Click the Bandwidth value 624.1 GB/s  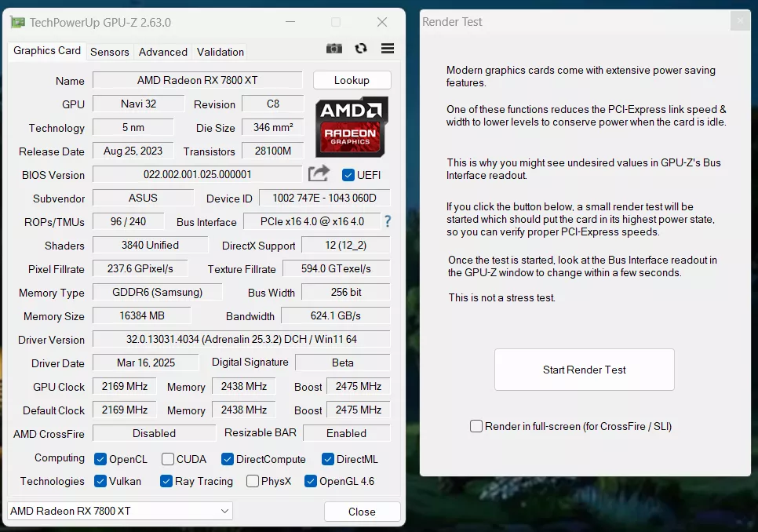click(x=336, y=315)
